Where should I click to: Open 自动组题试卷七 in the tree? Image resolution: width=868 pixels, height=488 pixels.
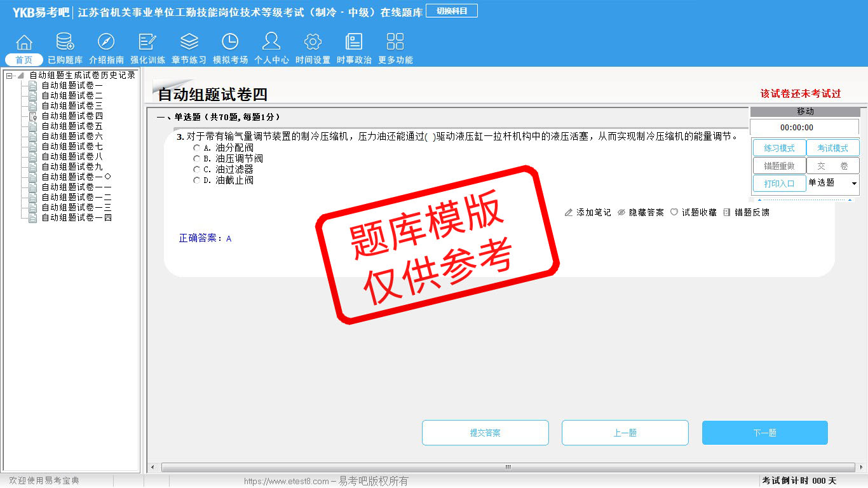72,146
